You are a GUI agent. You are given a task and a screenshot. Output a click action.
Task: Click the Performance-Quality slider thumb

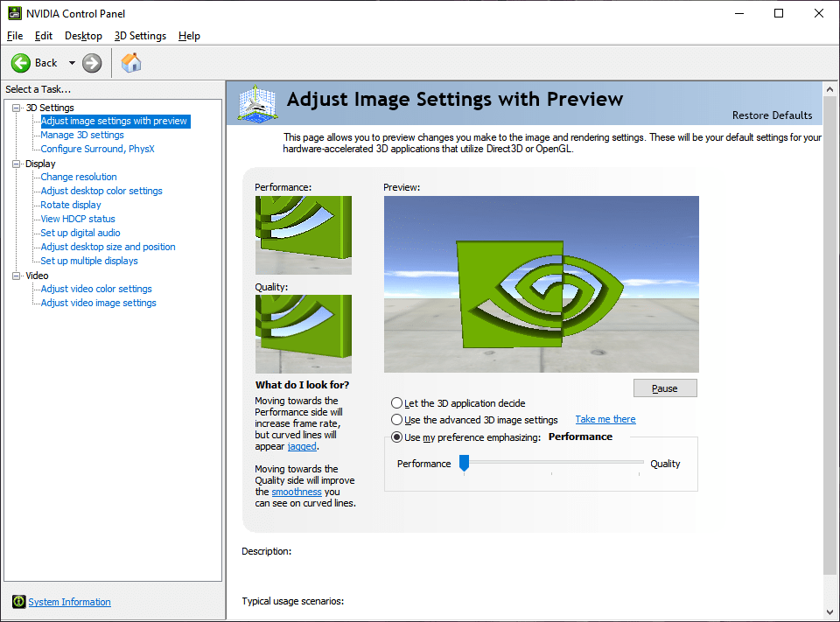465,463
